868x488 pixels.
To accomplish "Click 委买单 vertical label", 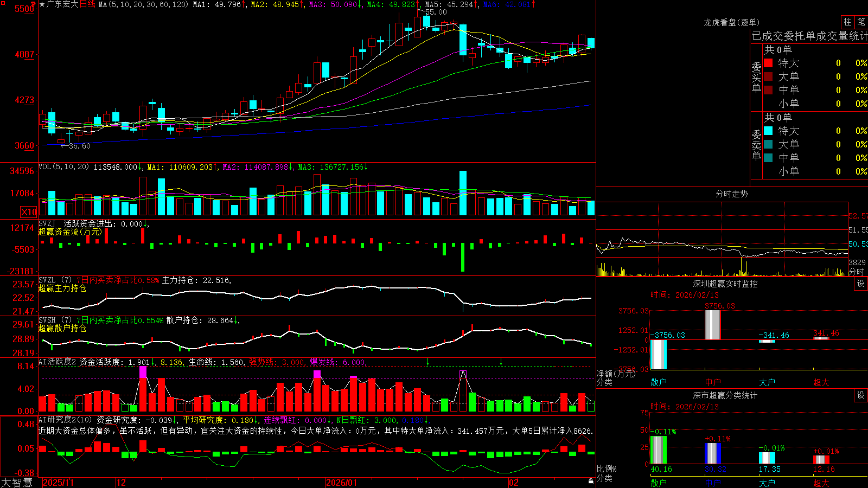I will pyautogui.click(x=756, y=77).
